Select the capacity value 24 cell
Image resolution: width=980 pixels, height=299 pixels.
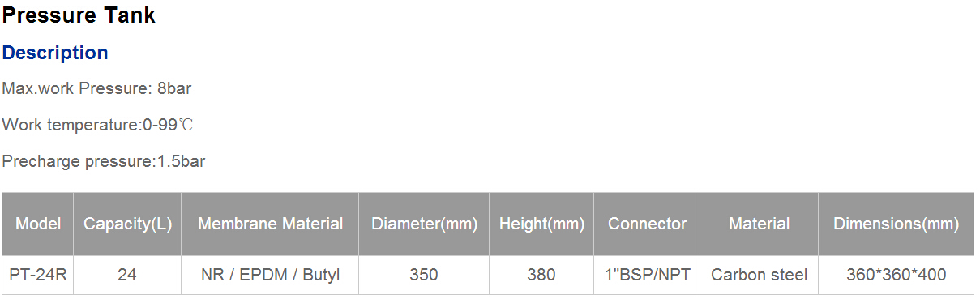click(x=127, y=275)
